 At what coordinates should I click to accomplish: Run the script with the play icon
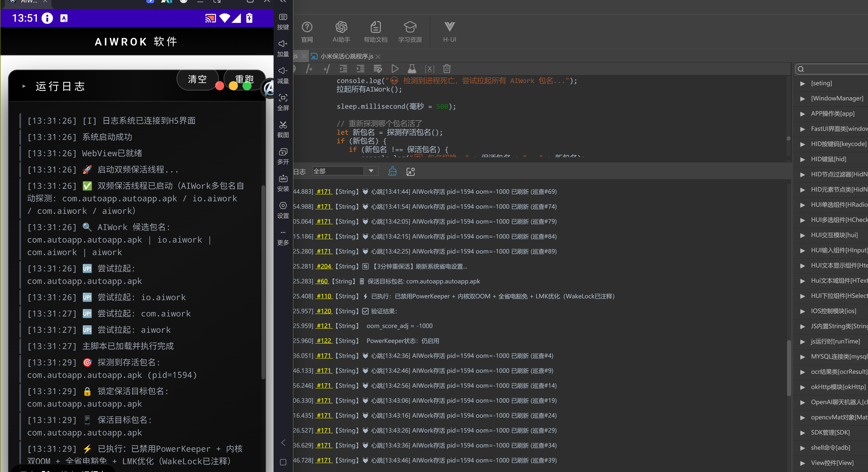click(x=395, y=69)
